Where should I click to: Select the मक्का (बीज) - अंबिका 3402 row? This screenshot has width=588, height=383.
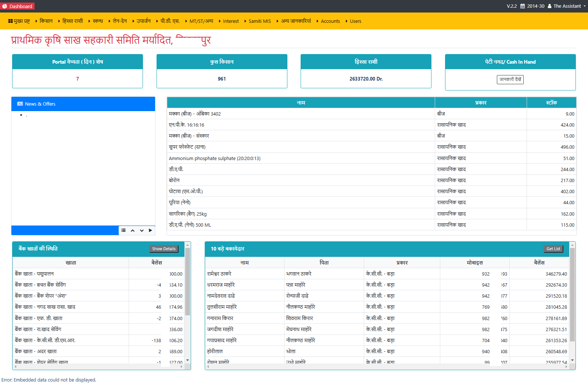(x=372, y=114)
